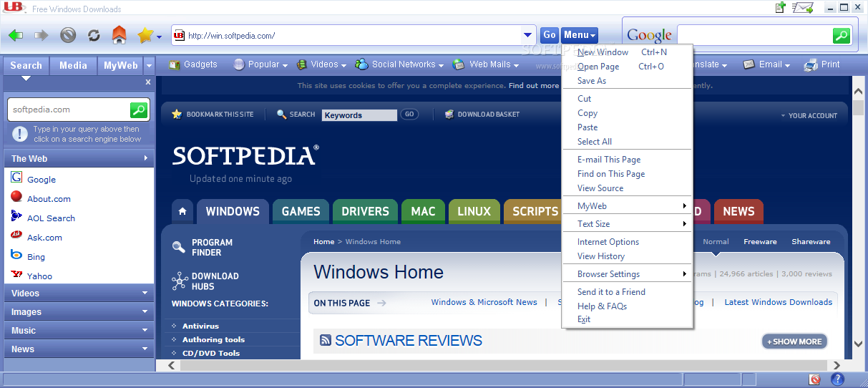This screenshot has height=388, width=868.
Task: Click the popup blocker status bar icon
Action: (814, 379)
